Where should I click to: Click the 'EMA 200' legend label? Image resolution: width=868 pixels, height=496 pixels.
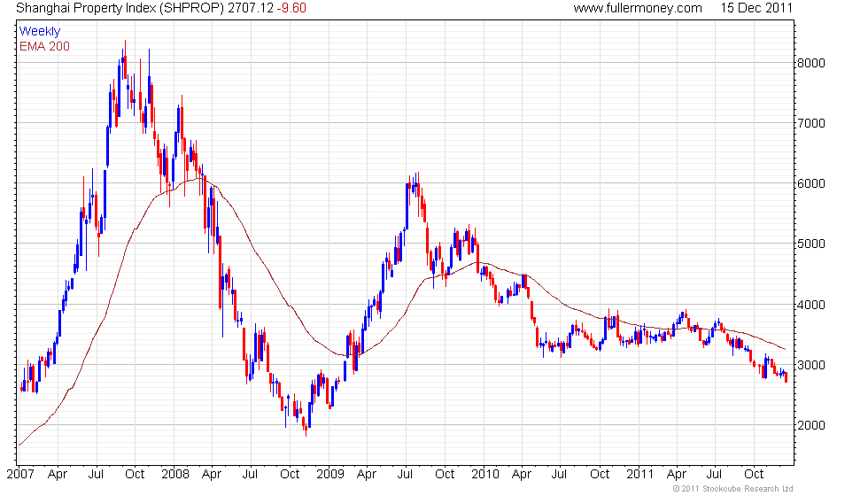44,46
